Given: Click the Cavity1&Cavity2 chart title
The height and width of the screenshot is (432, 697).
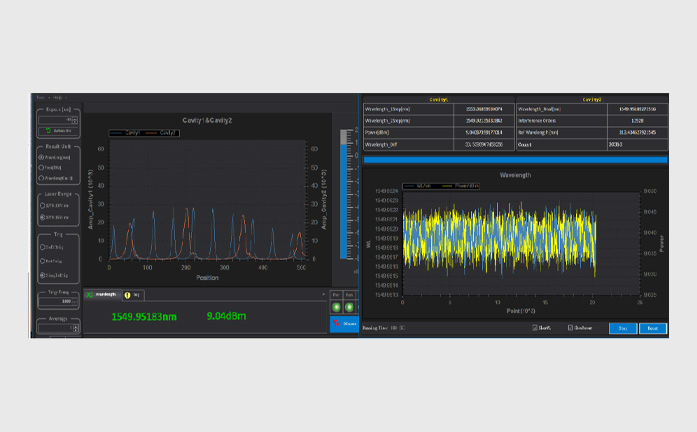Looking at the screenshot, I should pos(207,120).
